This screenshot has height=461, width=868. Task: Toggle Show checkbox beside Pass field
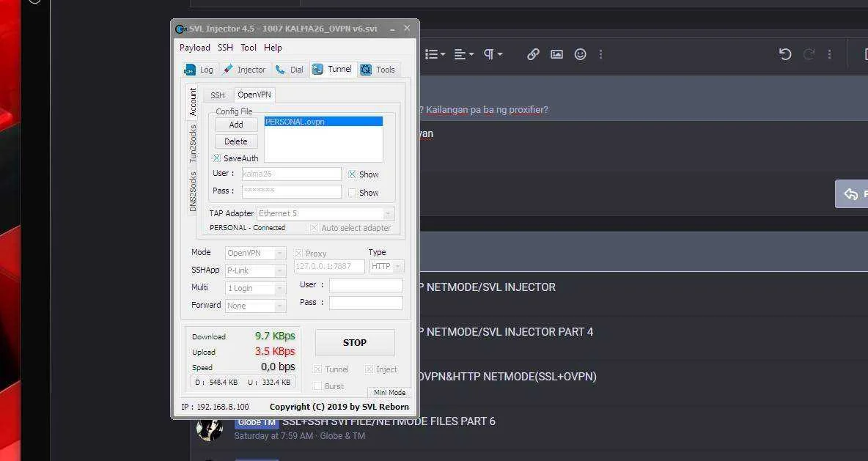pos(352,193)
